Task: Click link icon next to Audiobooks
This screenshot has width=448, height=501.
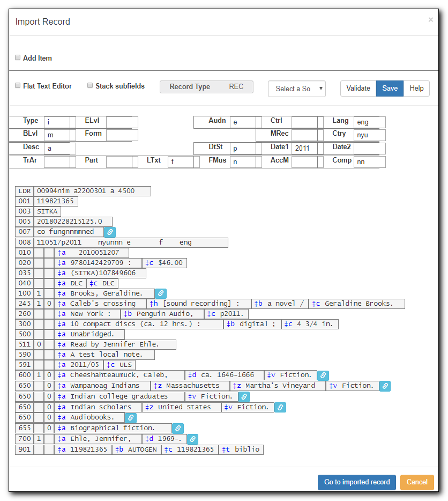Action: [x=131, y=418]
